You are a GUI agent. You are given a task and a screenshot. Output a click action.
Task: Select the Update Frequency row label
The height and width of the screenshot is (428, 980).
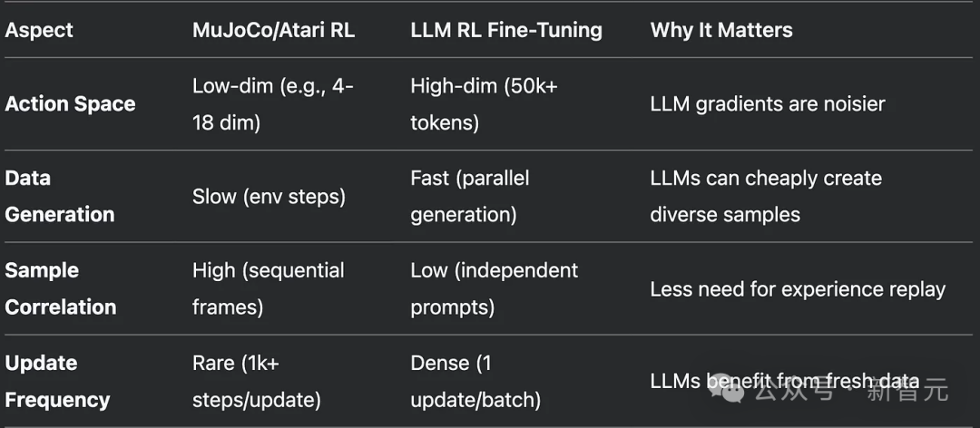click(57, 381)
